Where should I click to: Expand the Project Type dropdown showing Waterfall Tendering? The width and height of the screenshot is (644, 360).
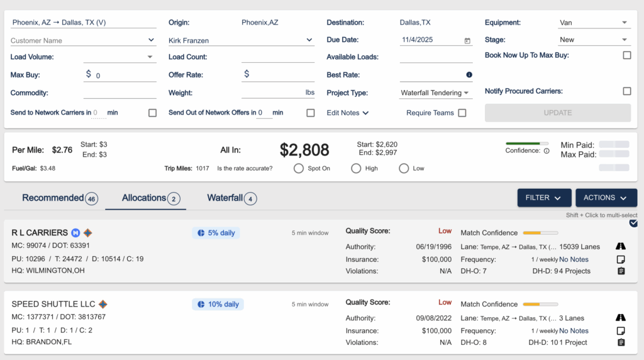tap(436, 93)
